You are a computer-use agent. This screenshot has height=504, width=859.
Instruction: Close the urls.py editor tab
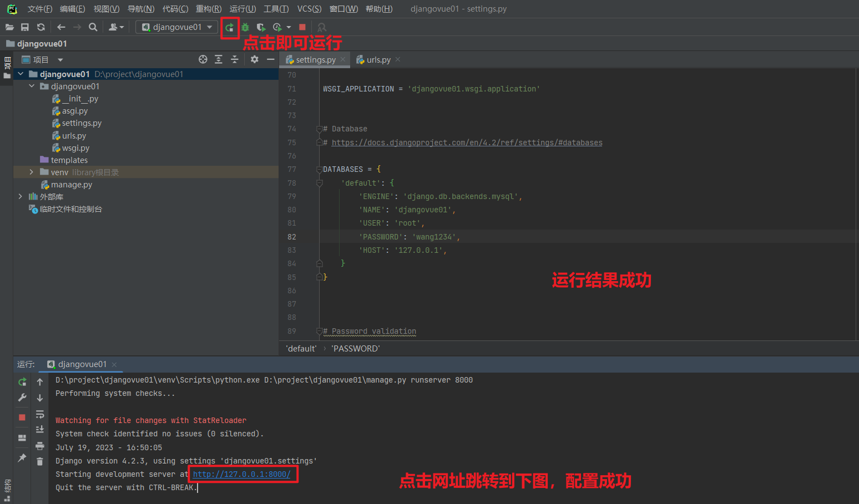click(x=398, y=59)
